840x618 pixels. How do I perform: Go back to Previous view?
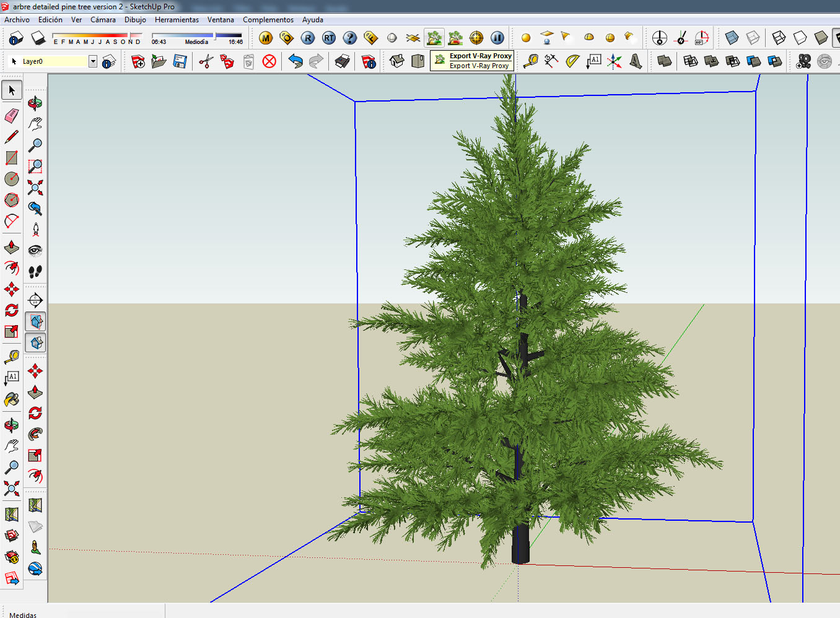tap(35, 208)
